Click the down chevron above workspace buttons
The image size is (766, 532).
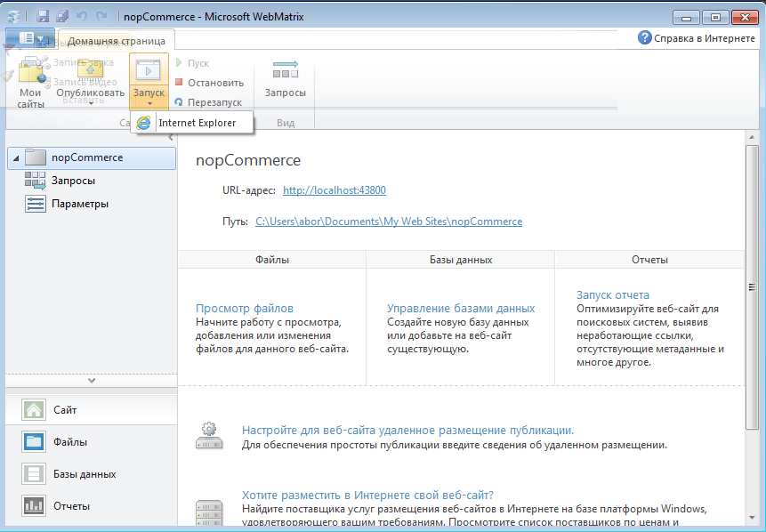tap(92, 380)
